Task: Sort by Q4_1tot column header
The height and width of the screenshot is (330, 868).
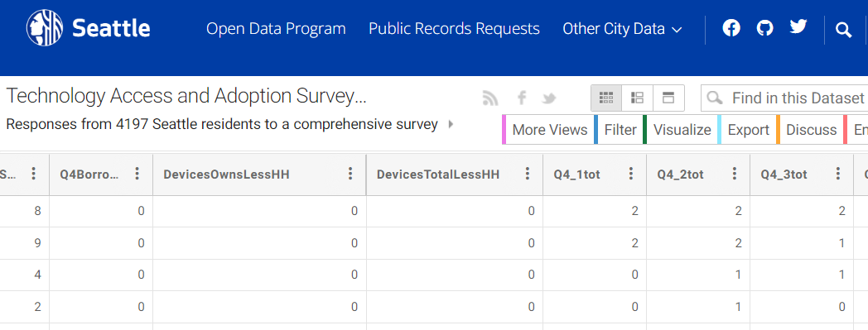Action: [576, 175]
